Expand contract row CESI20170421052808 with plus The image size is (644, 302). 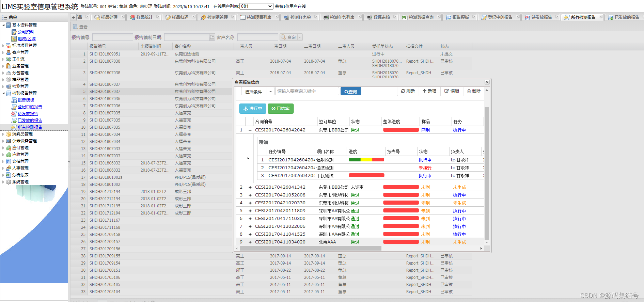pos(250,195)
